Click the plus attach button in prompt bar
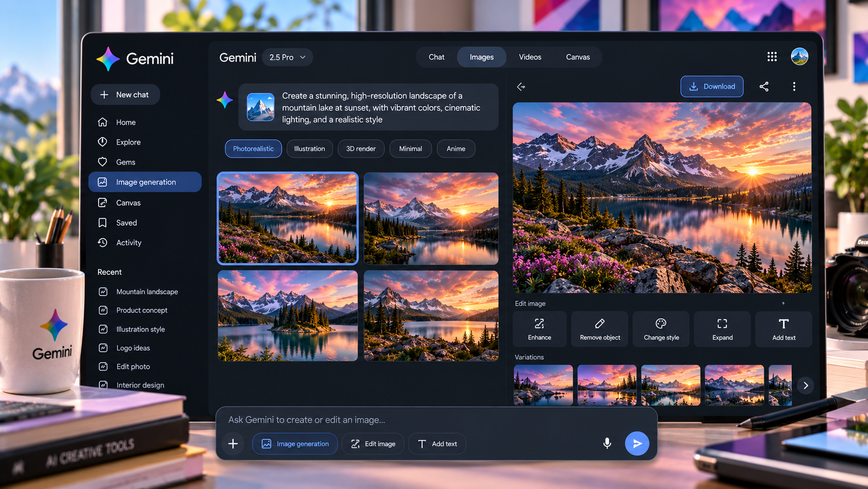Screen dimensions: 868x489 [x=233, y=444]
